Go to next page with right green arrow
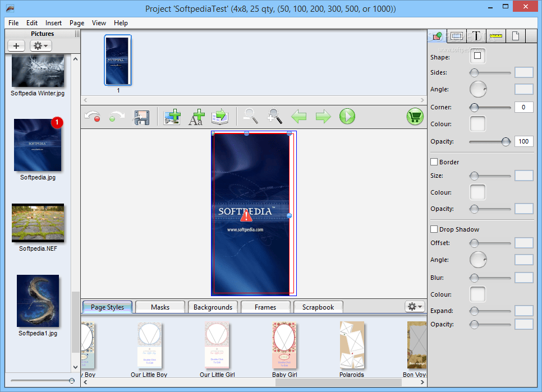542x392 pixels. coord(323,117)
